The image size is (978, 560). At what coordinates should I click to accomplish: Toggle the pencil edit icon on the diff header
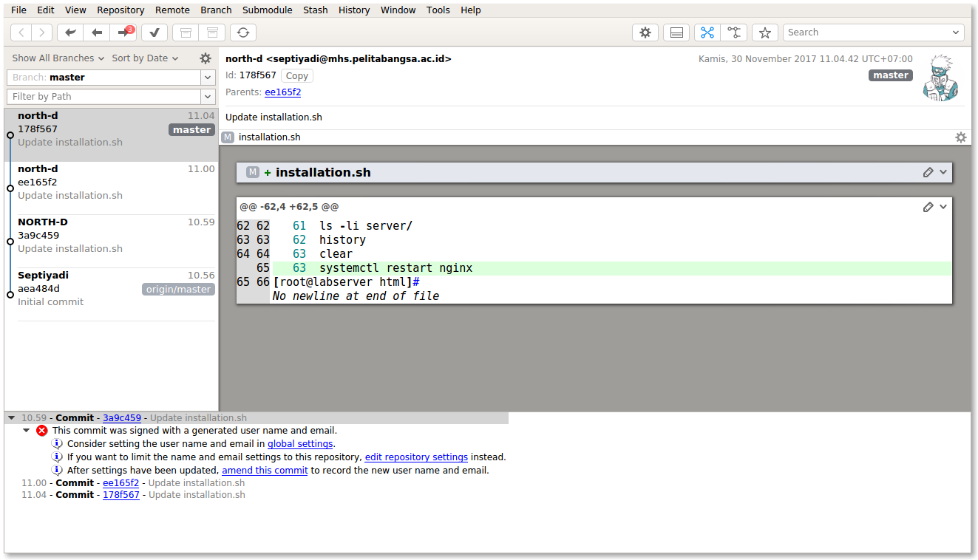(928, 171)
